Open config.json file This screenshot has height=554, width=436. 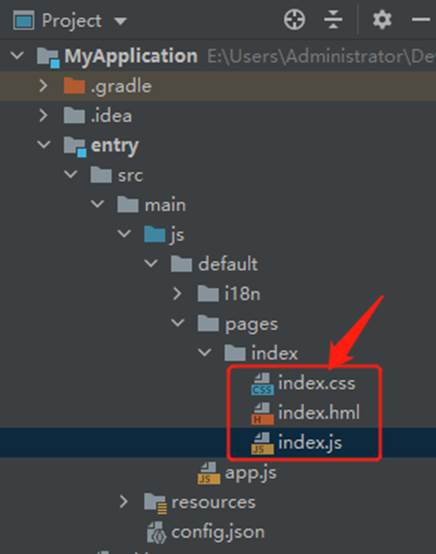[x=218, y=532]
